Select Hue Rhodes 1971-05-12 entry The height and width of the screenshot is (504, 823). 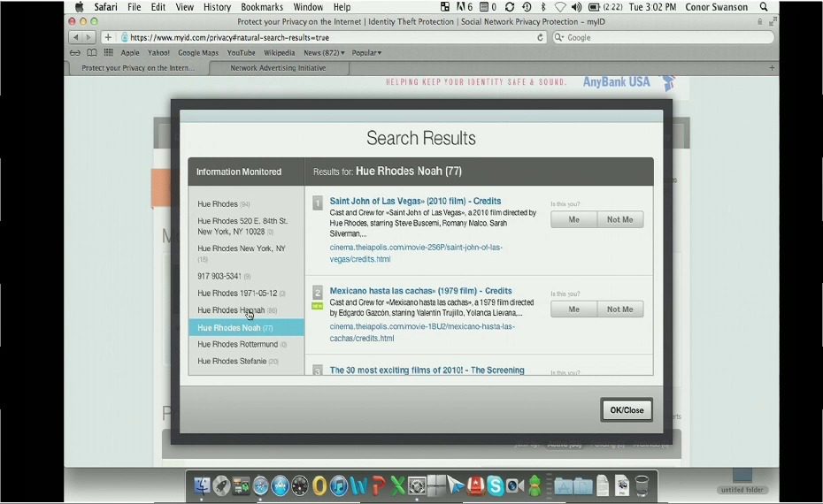tap(242, 294)
